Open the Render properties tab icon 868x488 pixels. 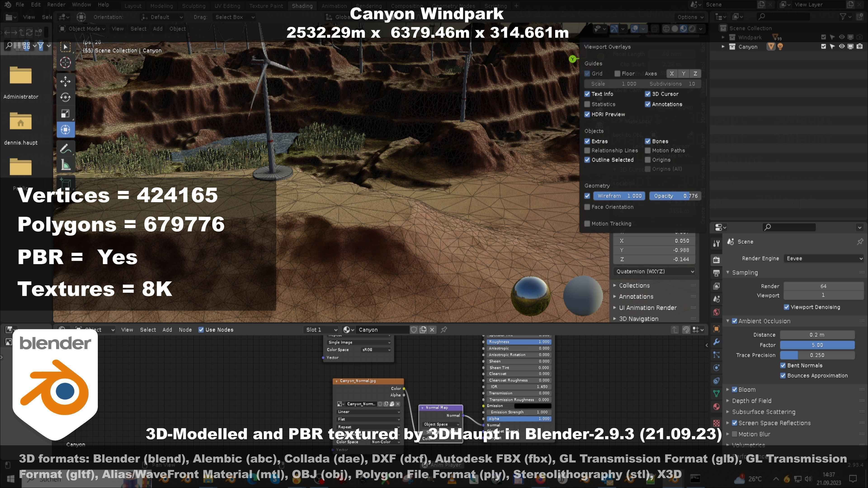(716, 260)
